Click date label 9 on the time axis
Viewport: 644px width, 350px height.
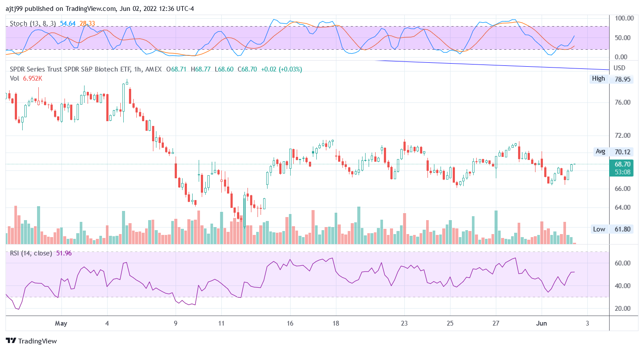tap(176, 323)
